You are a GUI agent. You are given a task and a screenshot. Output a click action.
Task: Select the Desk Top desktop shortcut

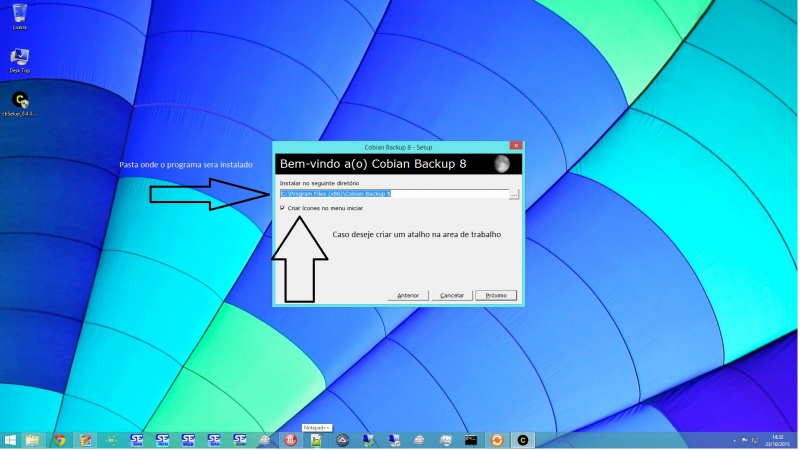coord(20,59)
